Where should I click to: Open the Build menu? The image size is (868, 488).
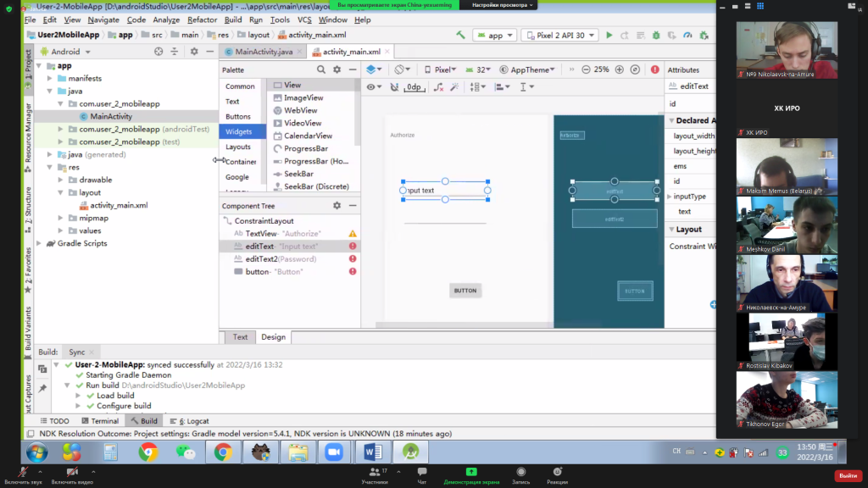(x=233, y=20)
